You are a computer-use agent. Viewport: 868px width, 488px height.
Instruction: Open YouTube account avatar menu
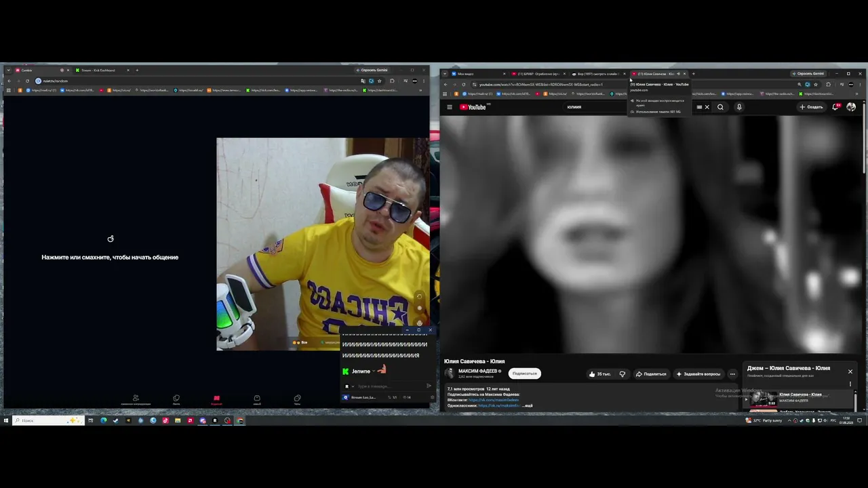pyautogui.click(x=851, y=106)
